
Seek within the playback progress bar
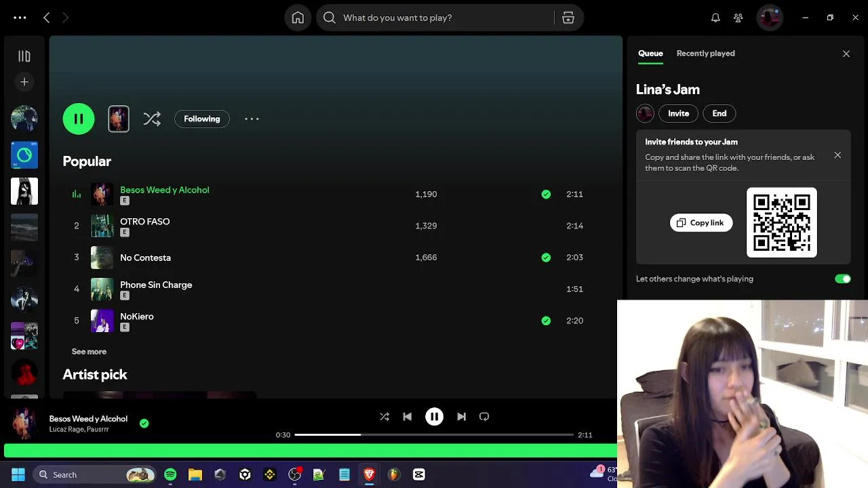tap(434, 434)
